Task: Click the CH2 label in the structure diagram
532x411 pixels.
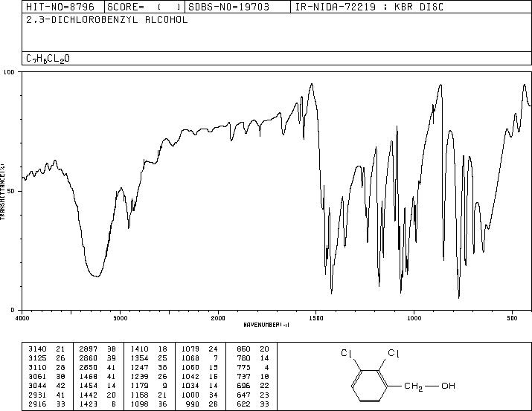Action: 414,386
